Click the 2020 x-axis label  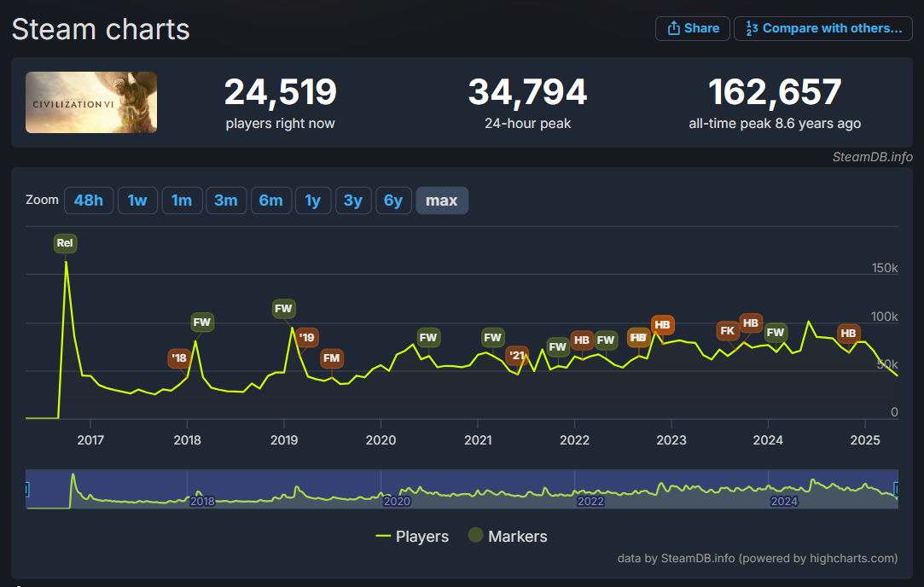pos(381,440)
